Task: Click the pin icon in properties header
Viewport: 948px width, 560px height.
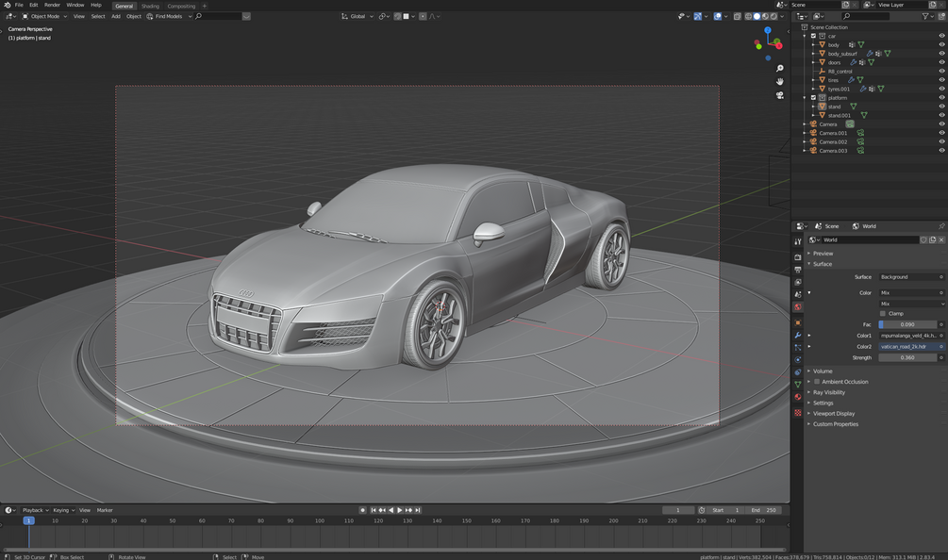Action: point(941,226)
